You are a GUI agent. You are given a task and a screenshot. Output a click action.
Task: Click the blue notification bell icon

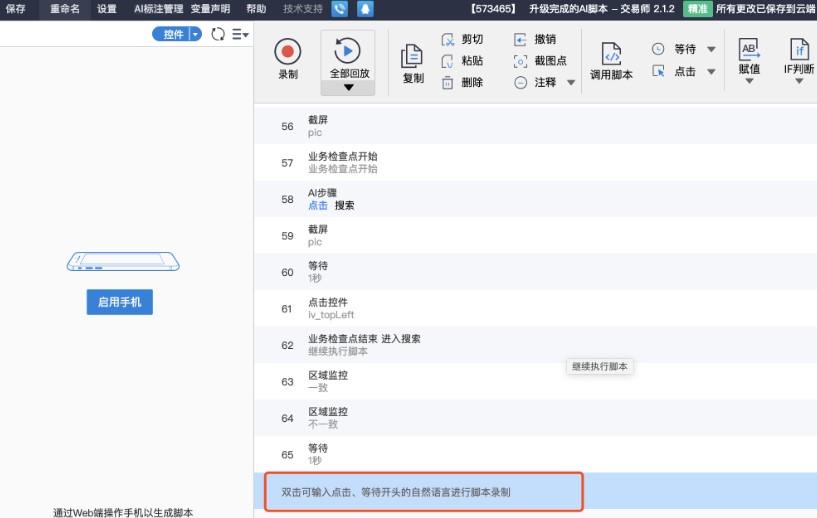point(365,9)
